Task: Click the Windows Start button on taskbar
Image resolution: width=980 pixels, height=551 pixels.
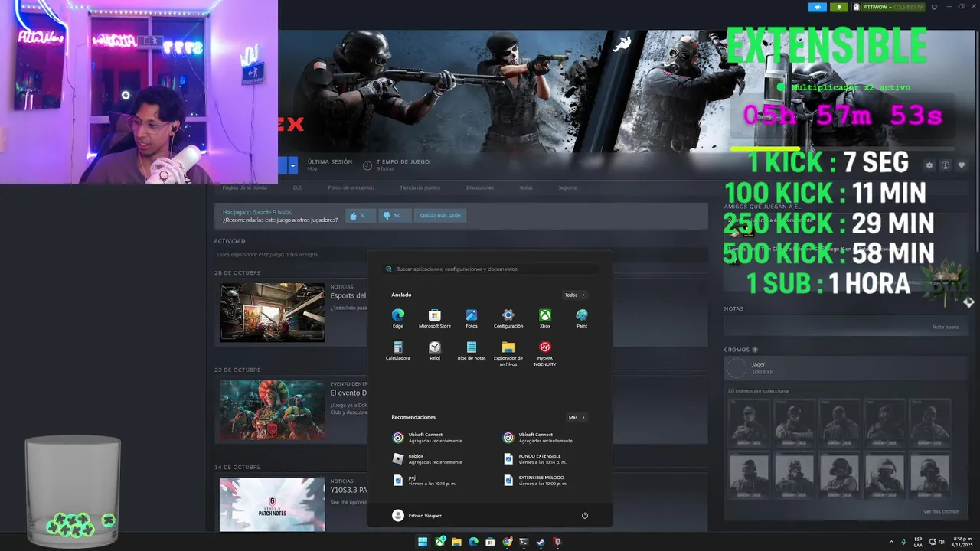Action: click(423, 542)
